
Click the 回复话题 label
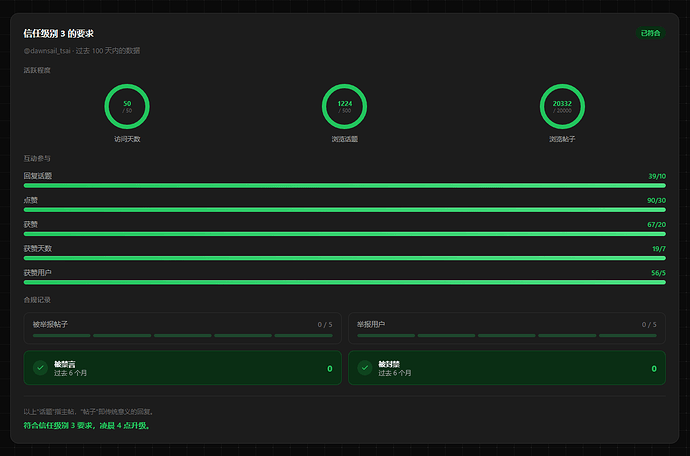37,176
